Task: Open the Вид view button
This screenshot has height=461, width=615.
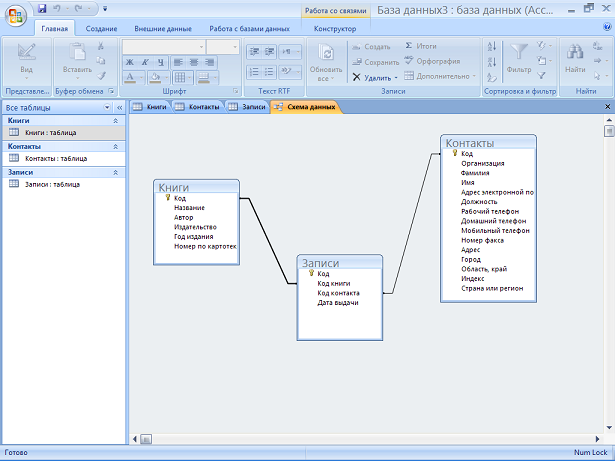Action: point(26,61)
